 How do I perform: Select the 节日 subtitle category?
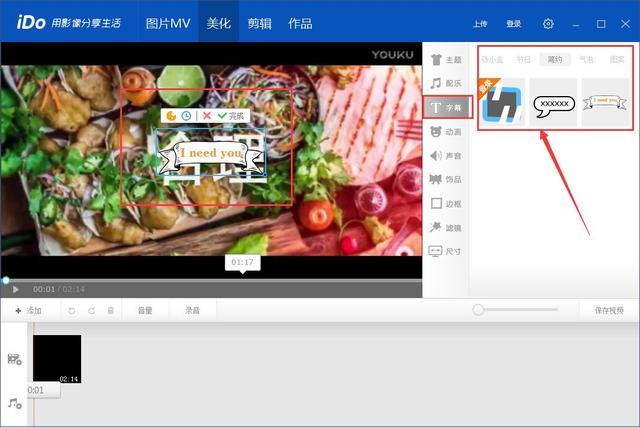pos(524,60)
